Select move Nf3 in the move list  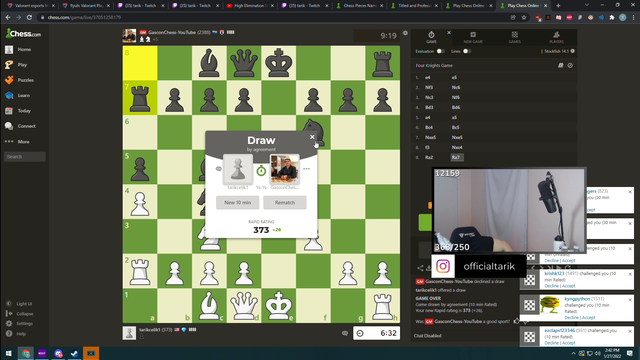[429, 87]
